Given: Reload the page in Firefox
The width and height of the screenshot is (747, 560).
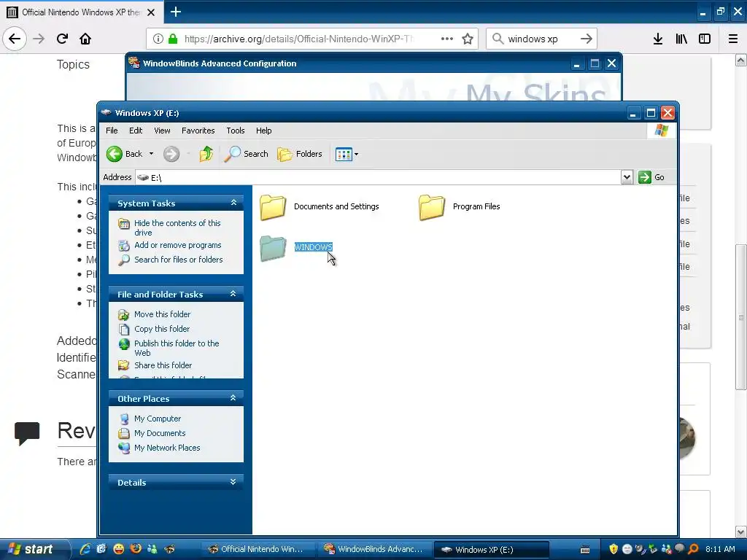Looking at the screenshot, I should (62, 39).
